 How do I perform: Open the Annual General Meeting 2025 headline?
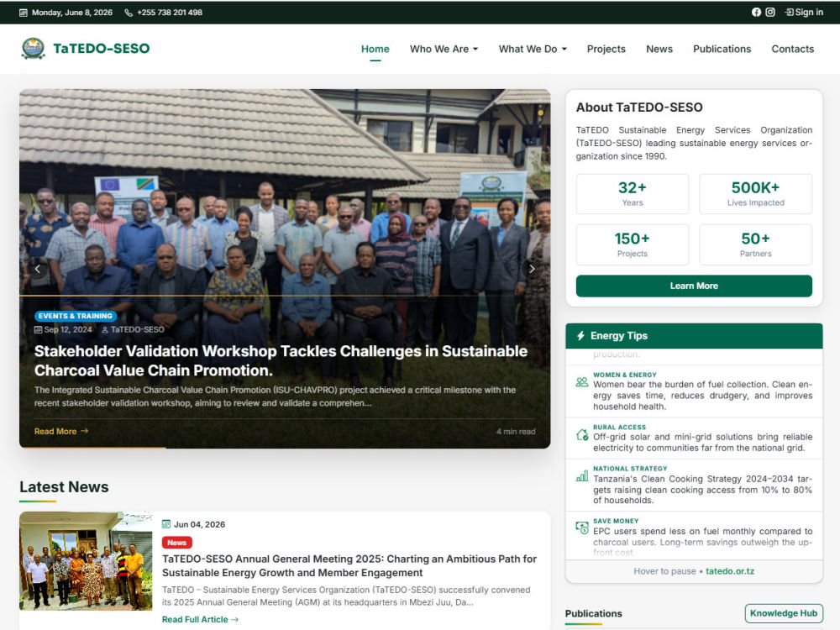click(349, 565)
